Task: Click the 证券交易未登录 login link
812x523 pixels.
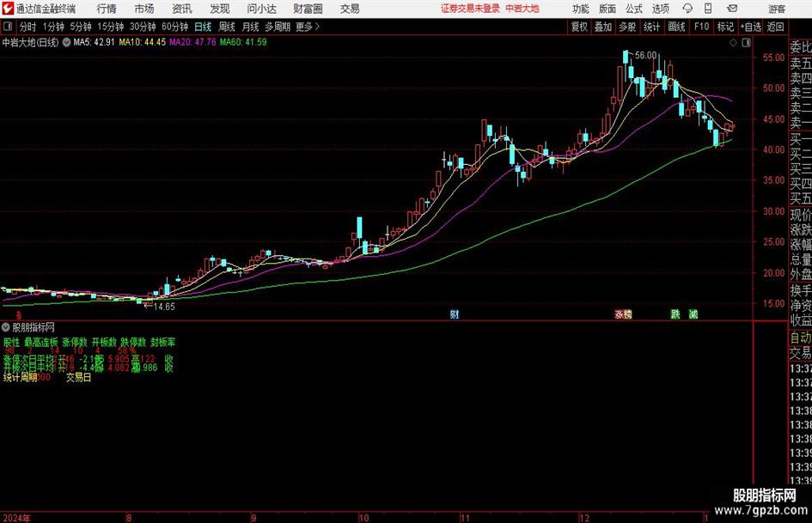Action: coord(470,9)
